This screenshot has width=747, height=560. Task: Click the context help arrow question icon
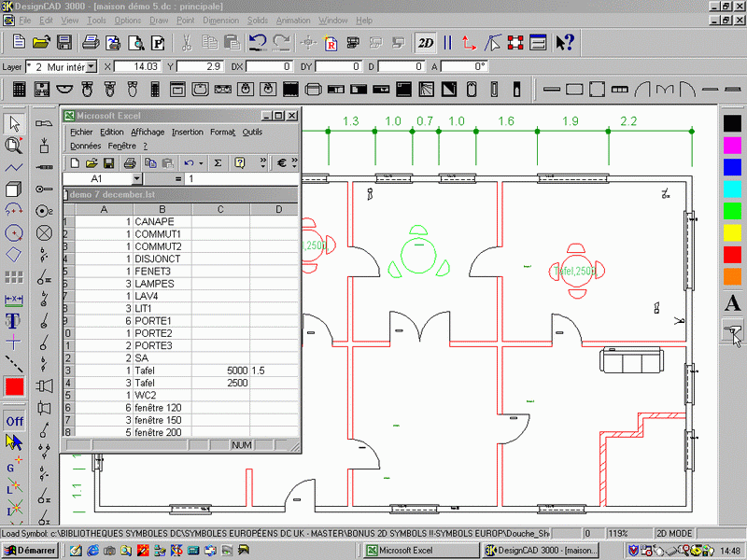click(x=565, y=42)
